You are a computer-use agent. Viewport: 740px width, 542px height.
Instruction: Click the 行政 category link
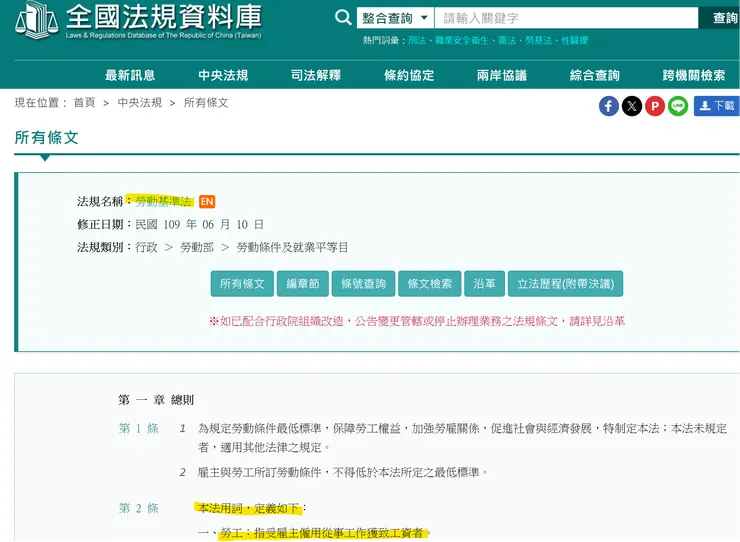point(146,247)
